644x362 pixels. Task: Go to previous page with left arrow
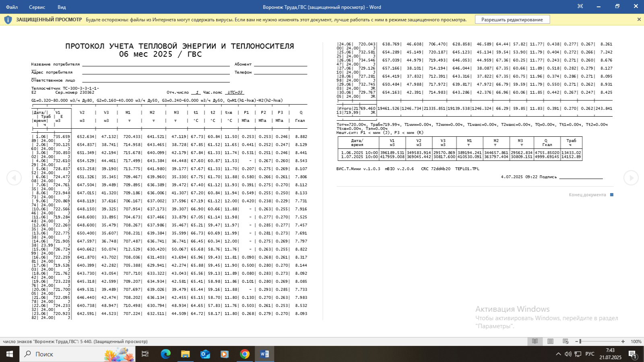tap(14, 178)
